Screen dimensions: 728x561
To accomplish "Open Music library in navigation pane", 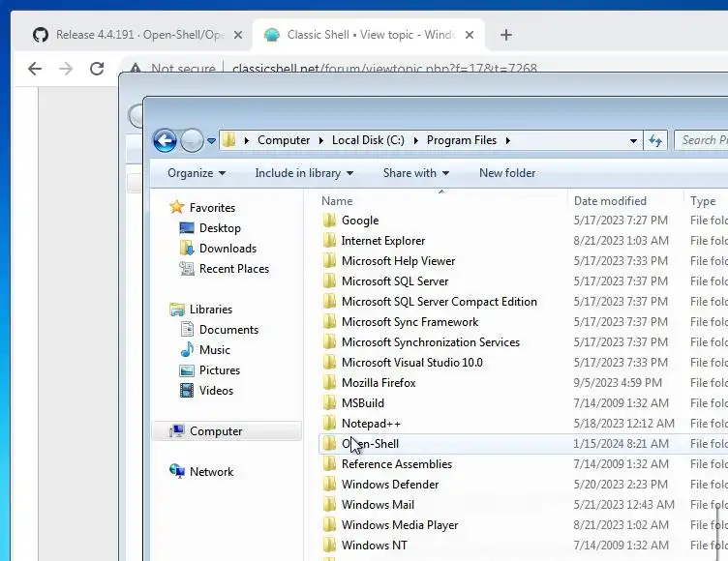I will [215, 350].
